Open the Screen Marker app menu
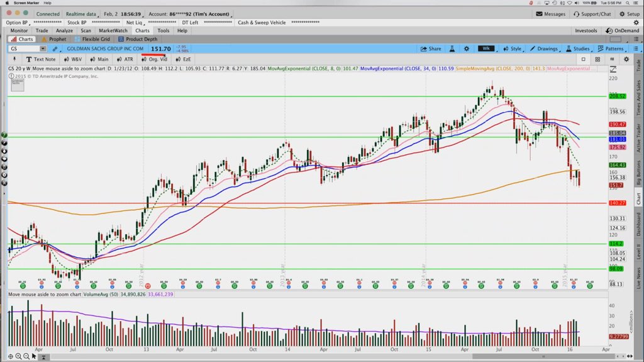Image resolution: width=644 pixels, height=362 pixels. tap(26, 3)
